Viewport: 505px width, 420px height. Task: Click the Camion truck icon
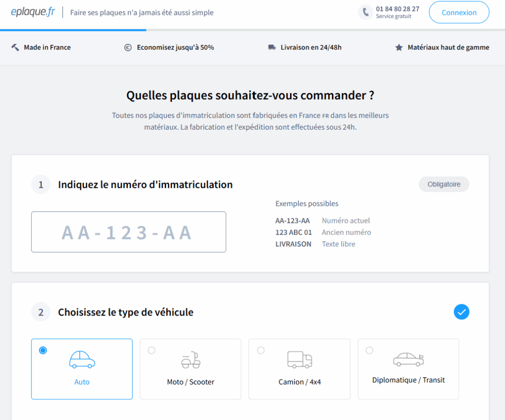click(299, 360)
